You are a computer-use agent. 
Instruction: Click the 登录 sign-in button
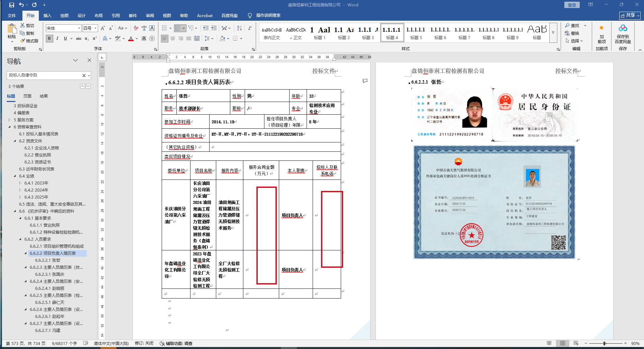[572, 5]
